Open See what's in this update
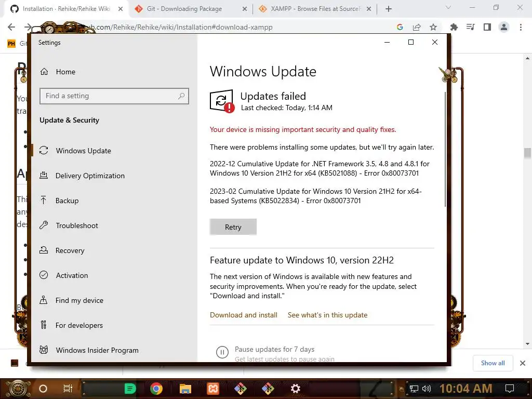 (x=327, y=315)
